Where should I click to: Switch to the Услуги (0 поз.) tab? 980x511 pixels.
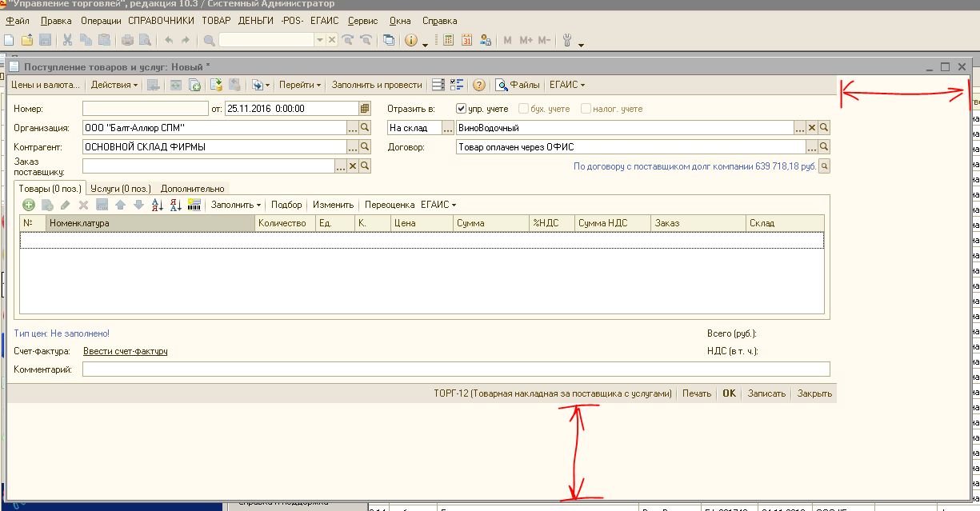tap(121, 189)
